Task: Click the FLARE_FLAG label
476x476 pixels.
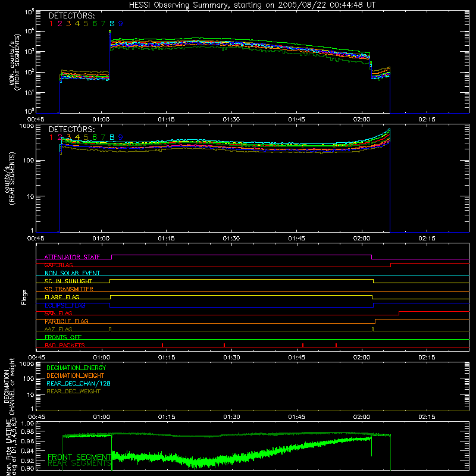Action: pos(62,297)
